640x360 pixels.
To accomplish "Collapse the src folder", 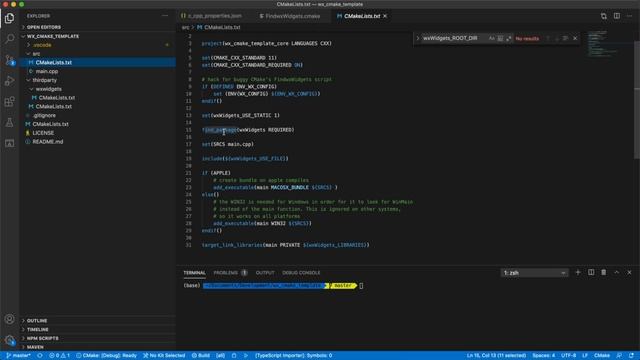I will click(36, 53).
